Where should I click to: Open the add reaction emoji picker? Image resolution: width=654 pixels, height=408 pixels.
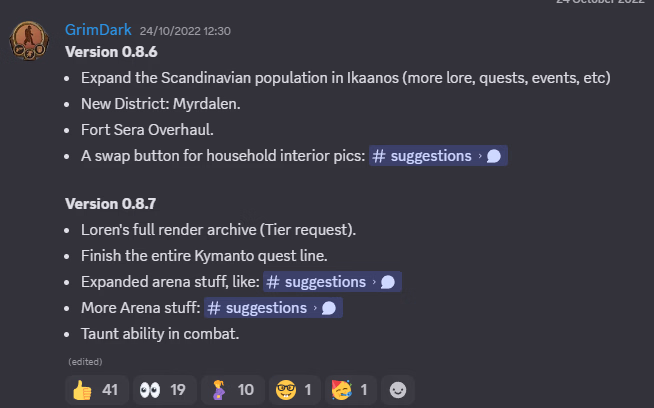pos(397,389)
